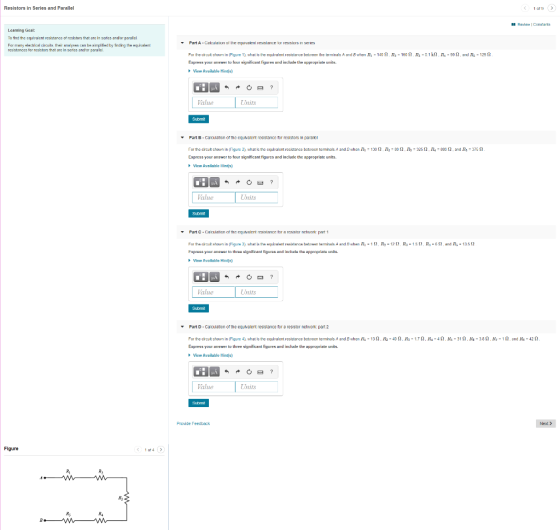Click the Part D Value input field
The width and height of the screenshot is (560, 530).
(214, 387)
